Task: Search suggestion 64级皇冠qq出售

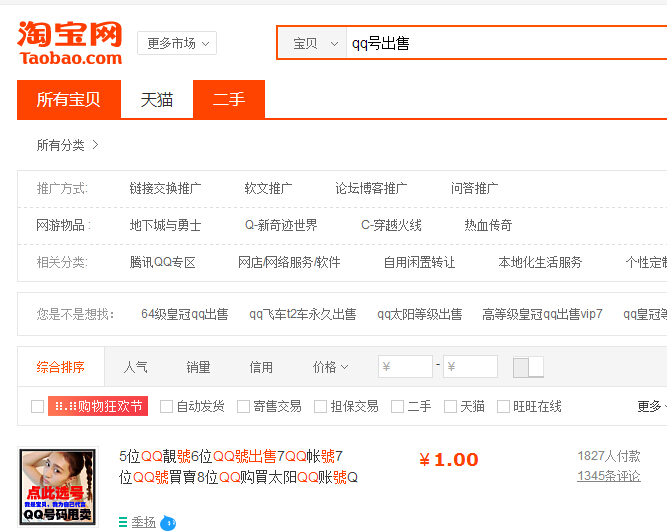Action: 185,314
